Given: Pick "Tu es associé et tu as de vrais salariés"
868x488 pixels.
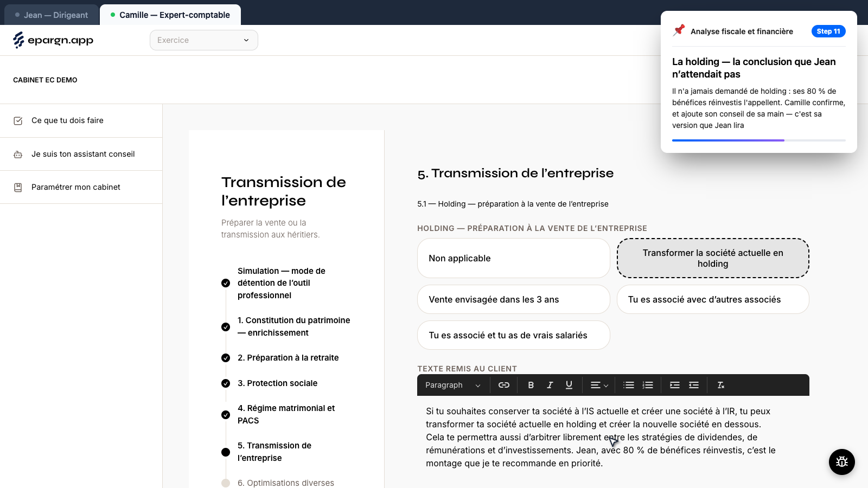Looking at the screenshot, I should [514, 335].
